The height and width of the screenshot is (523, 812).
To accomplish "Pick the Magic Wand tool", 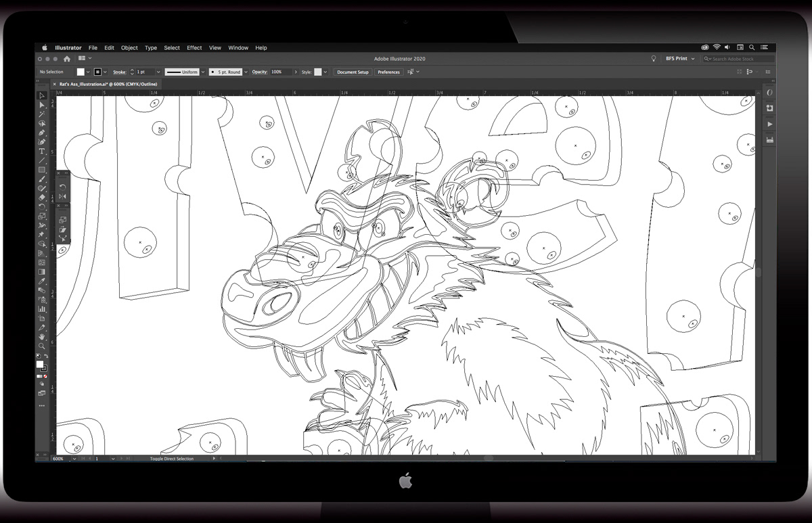I will pyautogui.click(x=42, y=114).
